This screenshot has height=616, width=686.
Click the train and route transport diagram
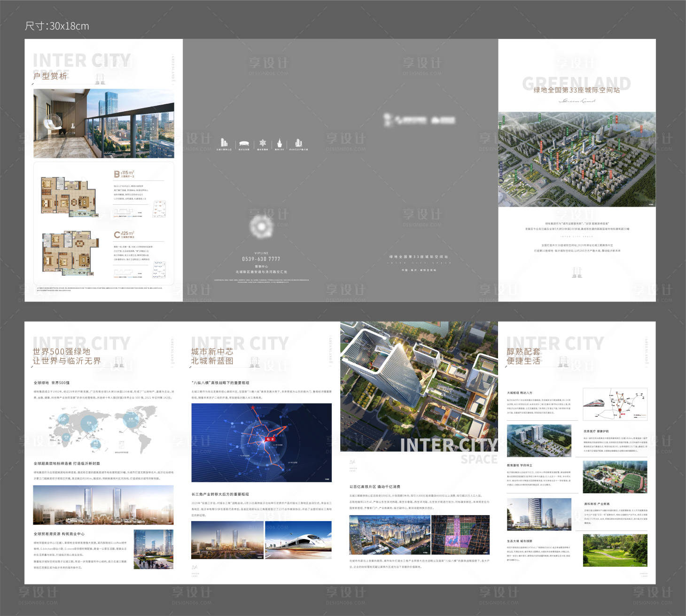pos(615,404)
